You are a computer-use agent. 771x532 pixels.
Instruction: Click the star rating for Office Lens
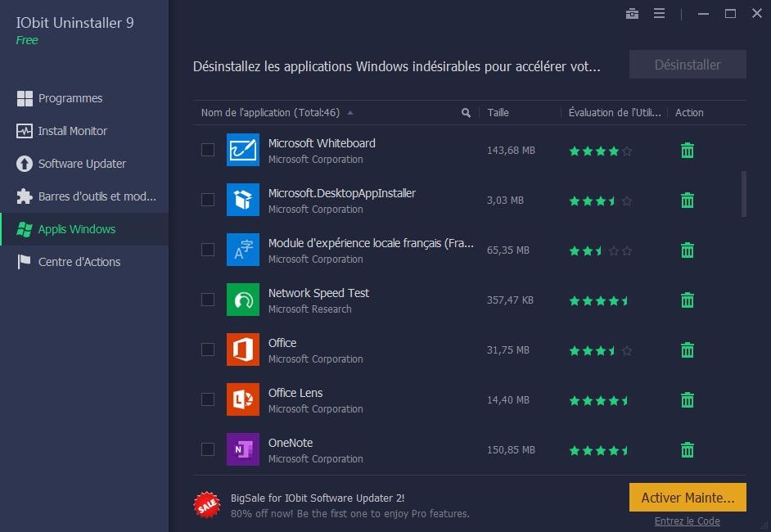[x=601, y=401]
